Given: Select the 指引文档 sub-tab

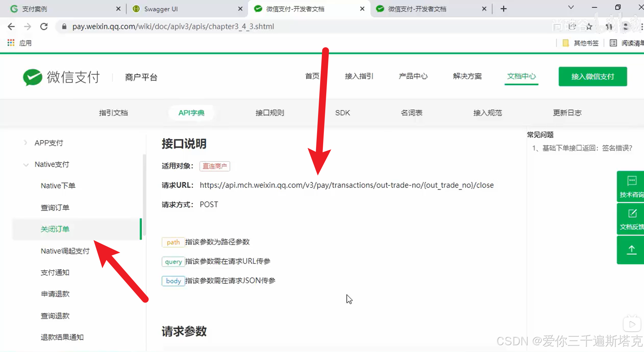Looking at the screenshot, I should [x=113, y=113].
